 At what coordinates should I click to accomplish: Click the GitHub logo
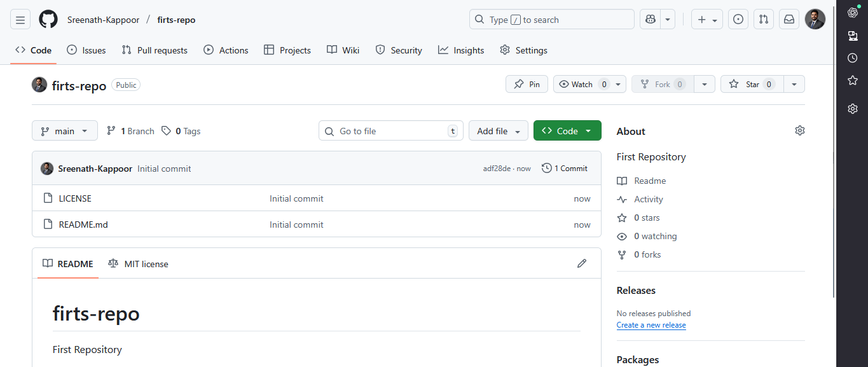48,19
